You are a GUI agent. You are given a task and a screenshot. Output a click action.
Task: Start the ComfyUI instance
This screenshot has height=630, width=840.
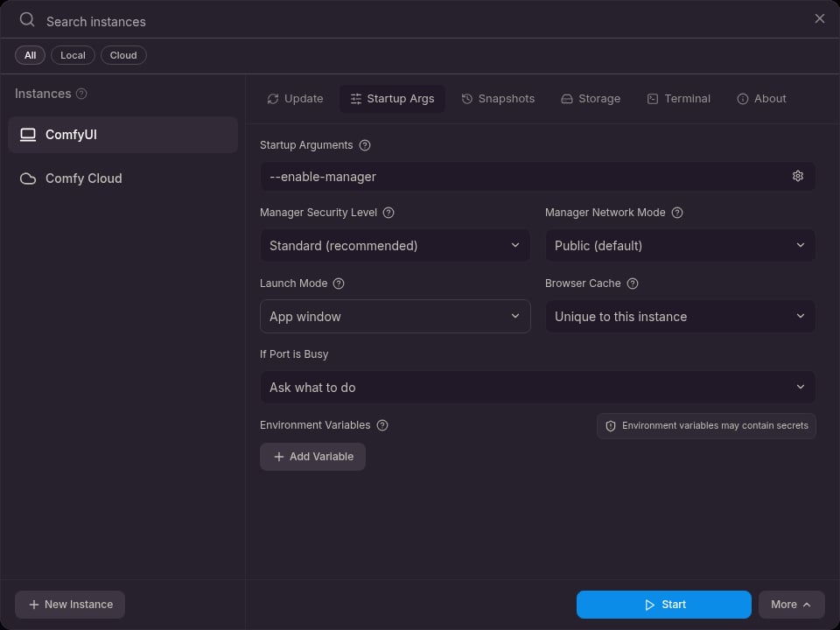pos(664,605)
